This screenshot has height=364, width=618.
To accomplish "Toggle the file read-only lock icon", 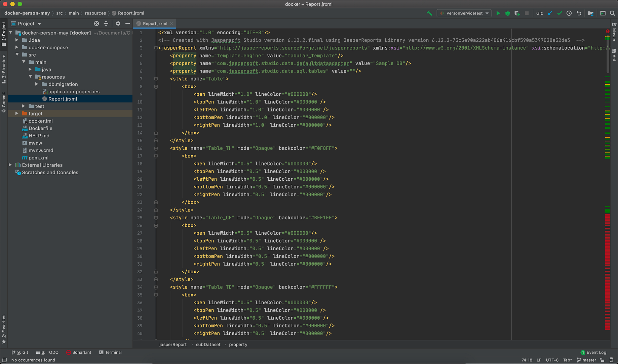I will [x=602, y=360].
